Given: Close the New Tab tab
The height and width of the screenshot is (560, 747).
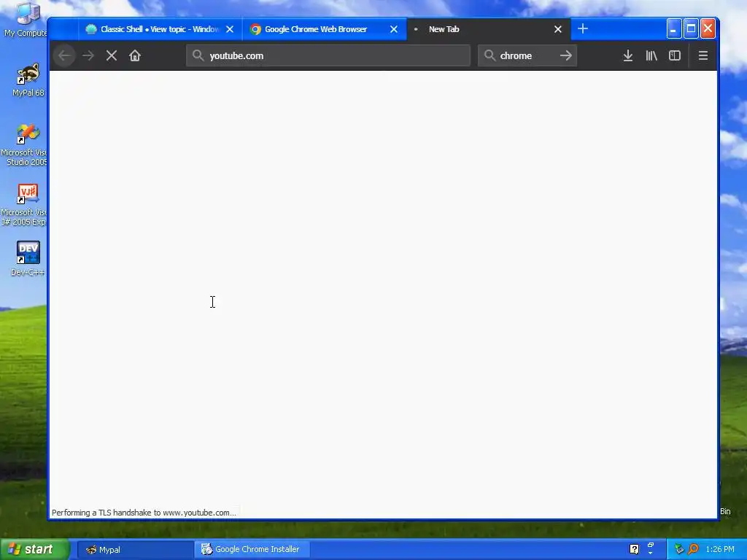Looking at the screenshot, I should (558, 29).
